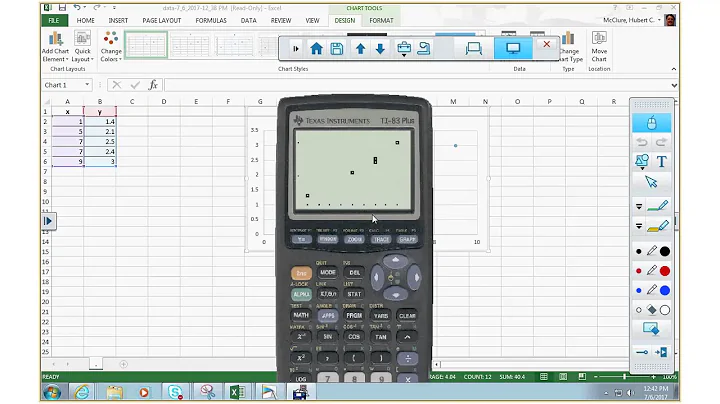Switch to the PAGE LAYOUT tab

162,21
